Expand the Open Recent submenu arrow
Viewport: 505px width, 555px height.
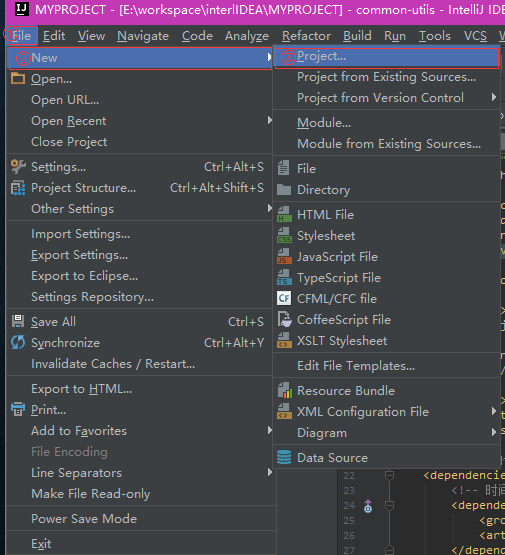point(269,120)
